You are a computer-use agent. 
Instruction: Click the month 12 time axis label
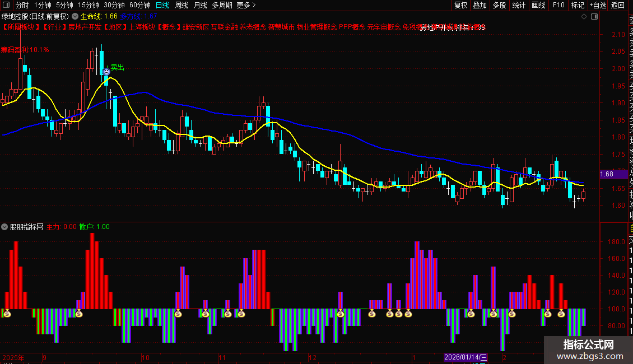(313, 357)
